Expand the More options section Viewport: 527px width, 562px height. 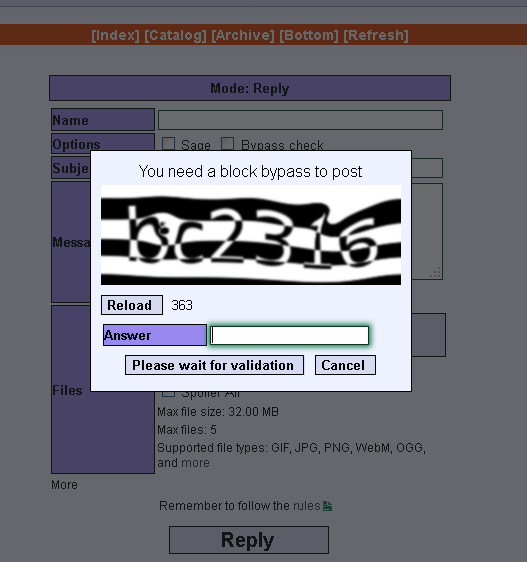pos(64,485)
